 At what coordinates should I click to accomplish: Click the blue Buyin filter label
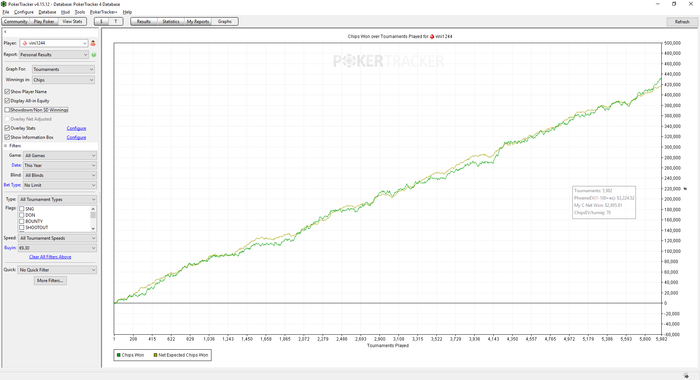coord(10,248)
